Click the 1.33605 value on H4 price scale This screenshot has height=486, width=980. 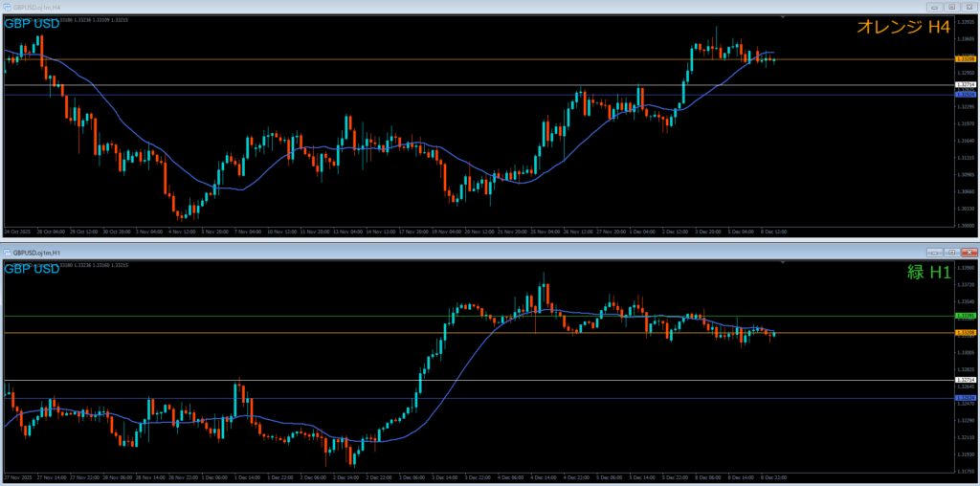pyautogui.click(x=967, y=38)
